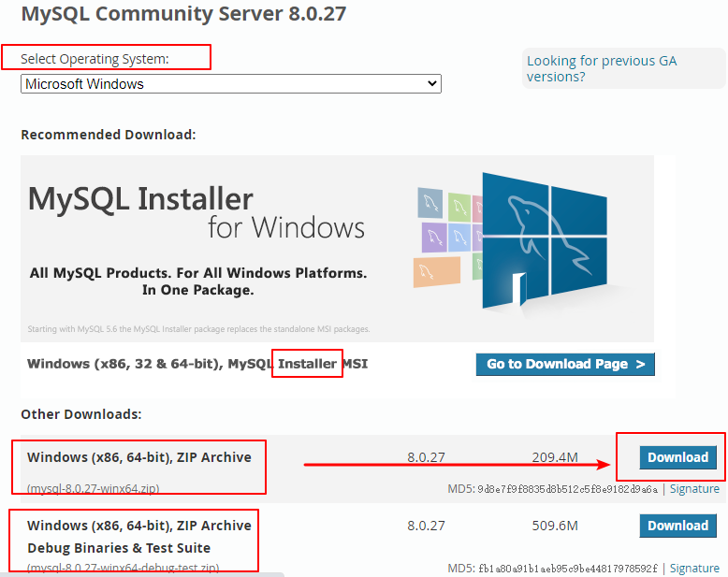Download the 509.6M Debug Binaries ZIP
The height and width of the screenshot is (577, 728).
coord(677,526)
